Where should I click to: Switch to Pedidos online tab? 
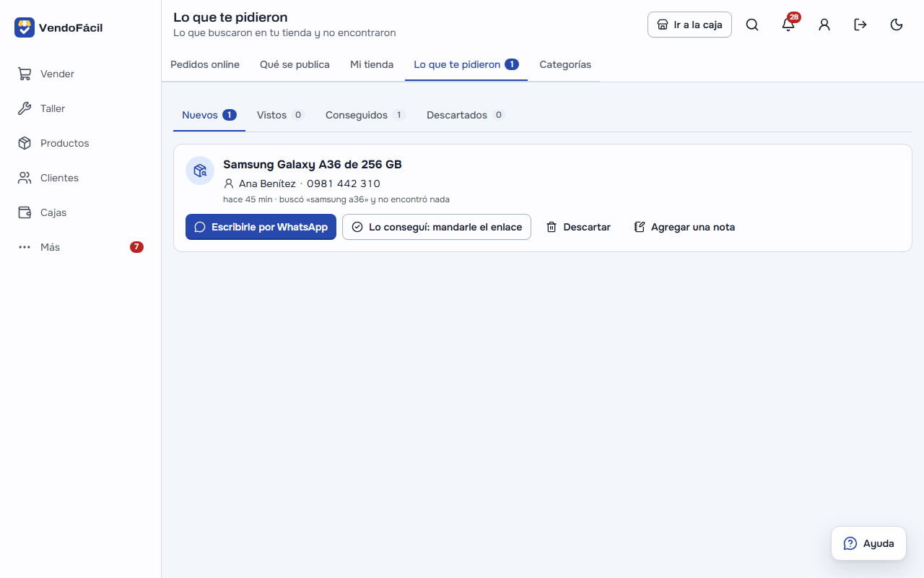pyautogui.click(x=205, y=64)
